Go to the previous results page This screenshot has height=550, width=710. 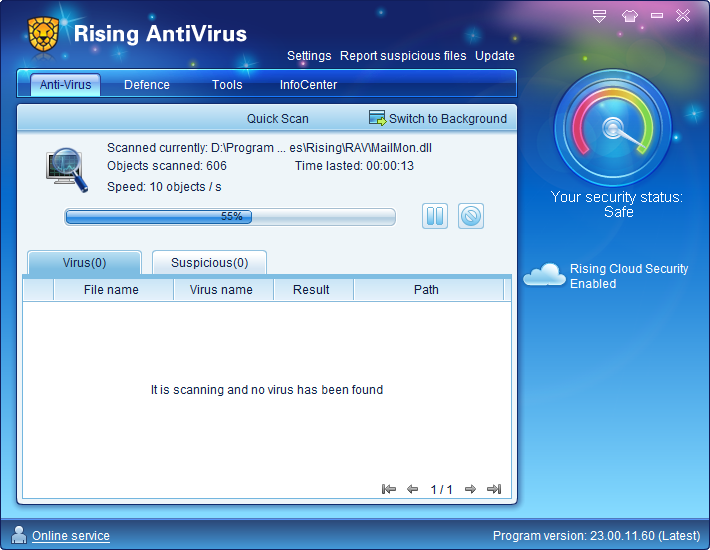412,489
